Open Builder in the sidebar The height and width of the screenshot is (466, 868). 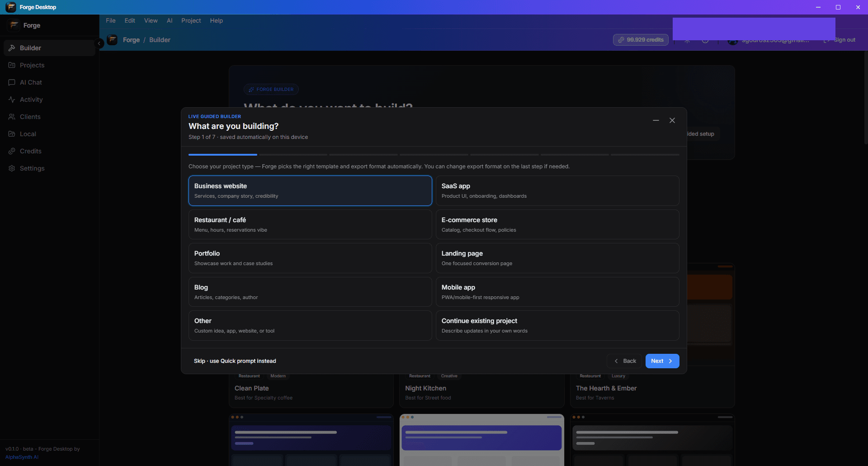pos(49,48)
